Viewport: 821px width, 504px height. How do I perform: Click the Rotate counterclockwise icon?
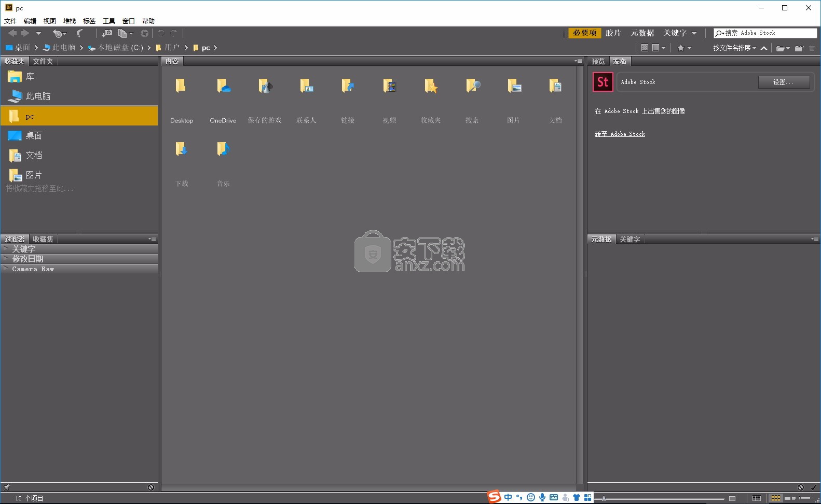tap(161, 33)
